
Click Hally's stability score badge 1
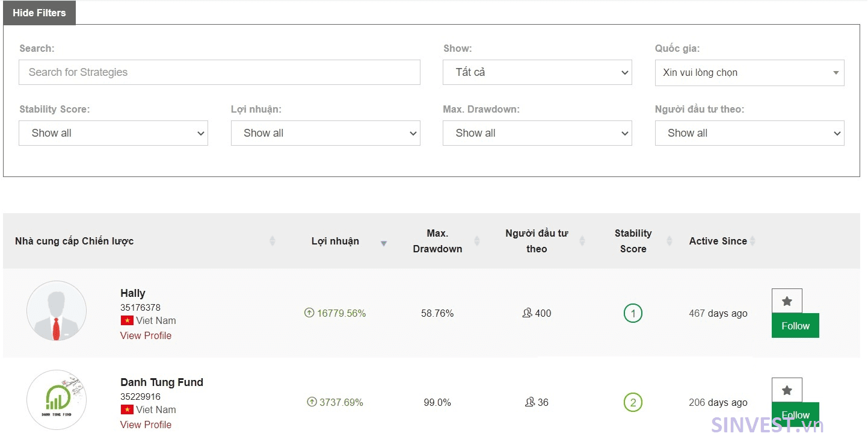point(633,313)
